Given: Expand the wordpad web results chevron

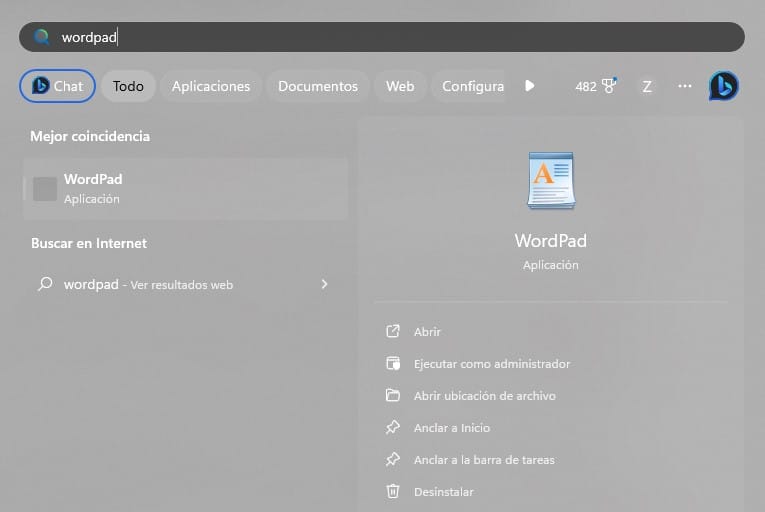Looking at the screenshot, I should click(324, 284).
